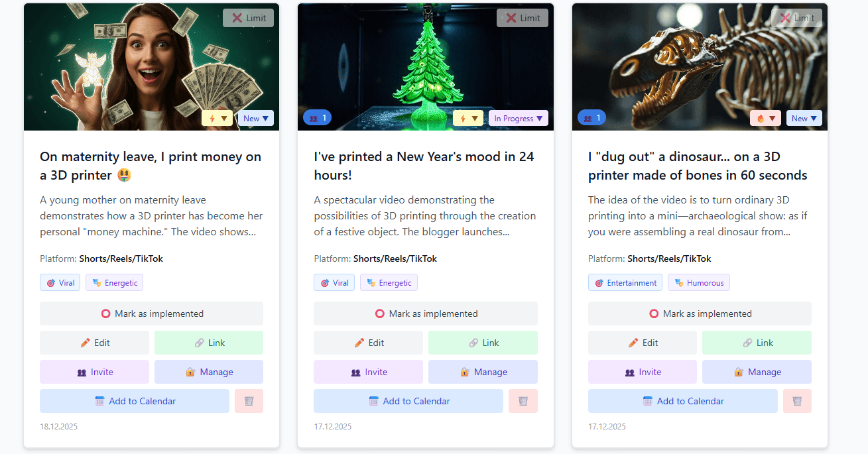Image resolution: width=868 pixels, height=454 pixels.
Task: Click the dinosaur skeleton thumbnail image
Action: click(700, 66)
